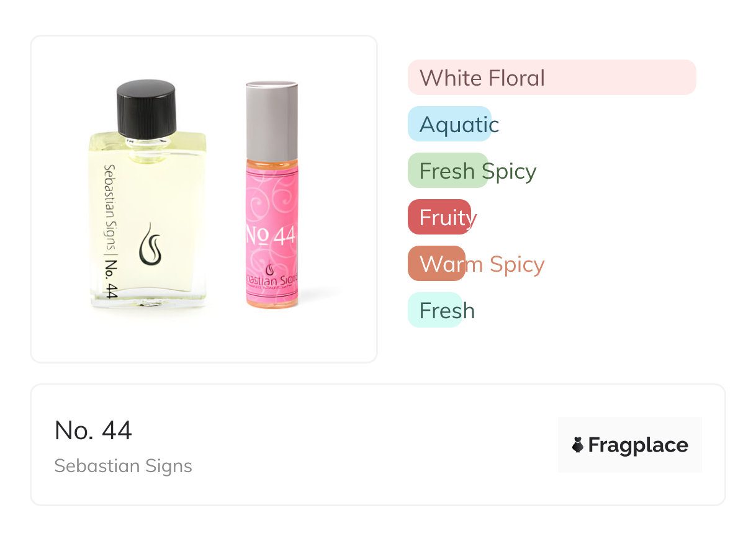Open the No. 44 perfume title
The image size is (756, 536).
pyautogui.click(x=93, y=430)
